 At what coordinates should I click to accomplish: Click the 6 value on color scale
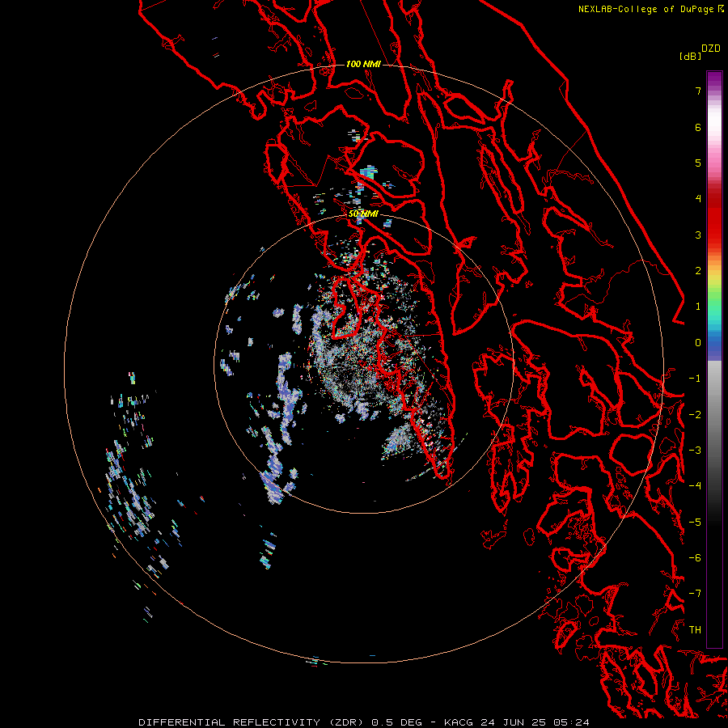(698, 127)
